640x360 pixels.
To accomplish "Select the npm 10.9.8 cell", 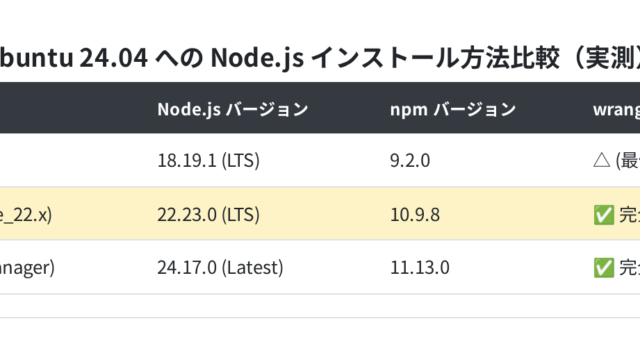I will click(415, 215).
